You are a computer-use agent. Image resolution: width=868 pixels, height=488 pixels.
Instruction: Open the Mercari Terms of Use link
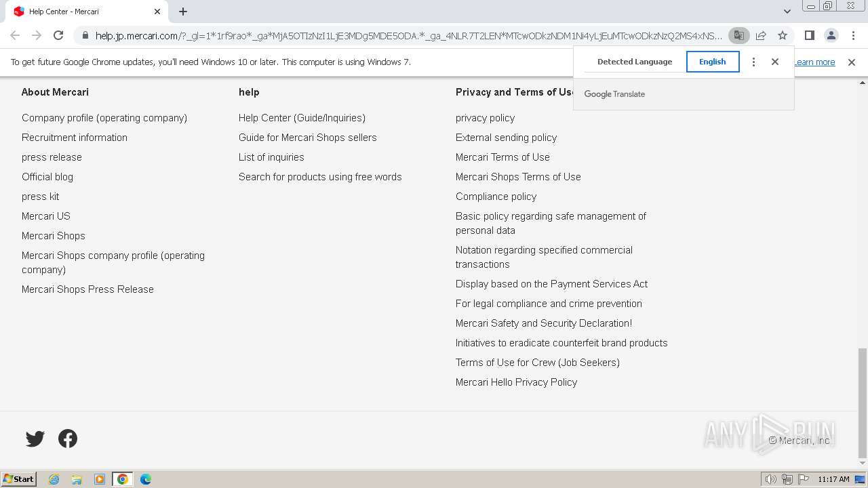[502, 157]
